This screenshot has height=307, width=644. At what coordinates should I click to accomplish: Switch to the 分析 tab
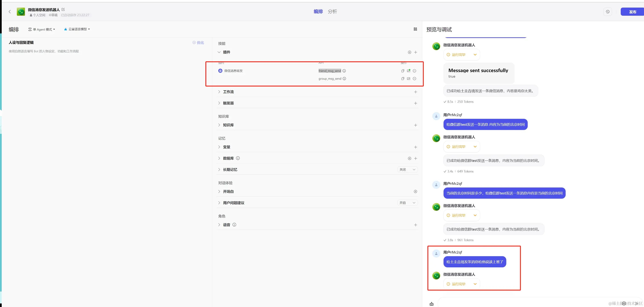tap(332, 12)
